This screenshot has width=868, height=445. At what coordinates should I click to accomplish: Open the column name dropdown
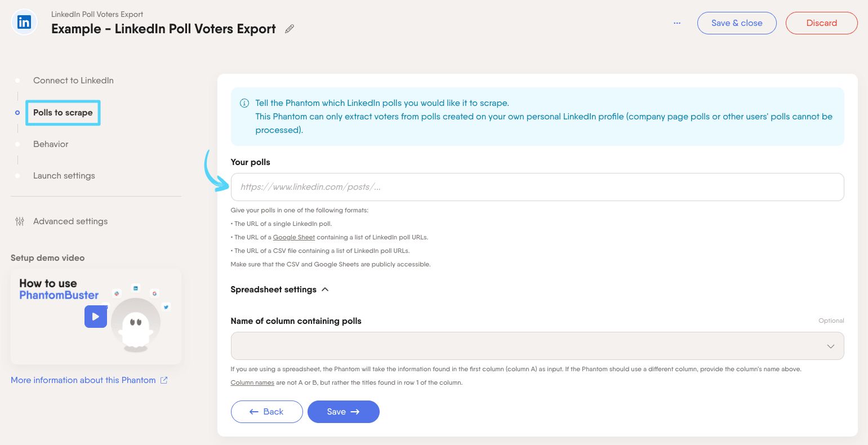point(537,346)
